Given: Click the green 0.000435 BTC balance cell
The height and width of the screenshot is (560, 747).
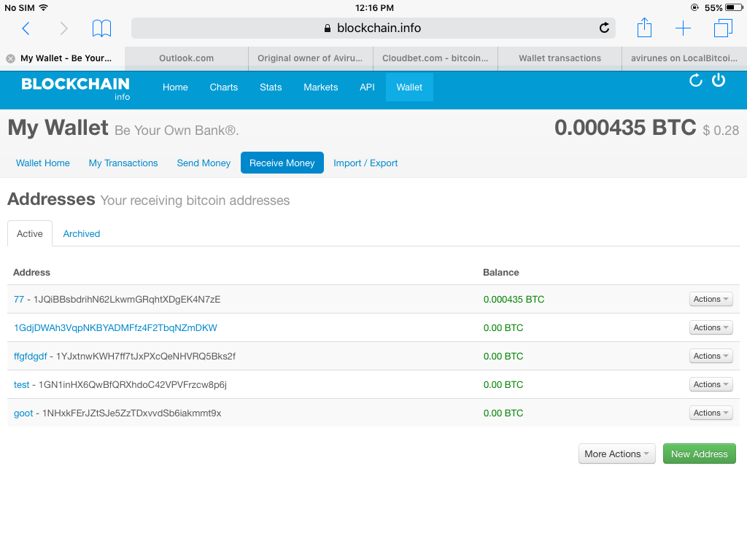Looking at the screenshot, I should click(x=514, y=300).
